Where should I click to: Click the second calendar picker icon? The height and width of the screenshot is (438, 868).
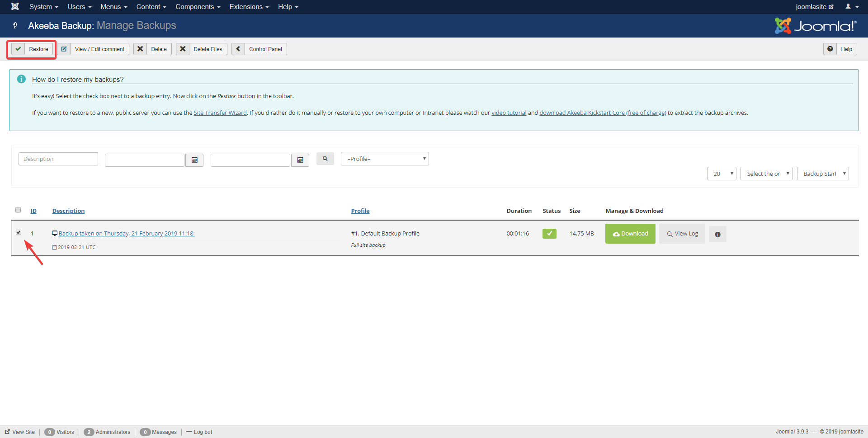click(300, 160)
